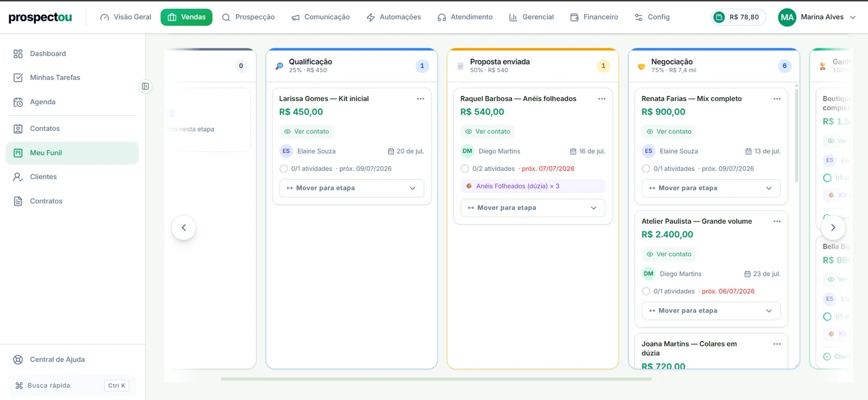The width and height of the screenshot is (868, 400).
Task: Click the Proposta enviada document icon
Action: coord(460,66)
